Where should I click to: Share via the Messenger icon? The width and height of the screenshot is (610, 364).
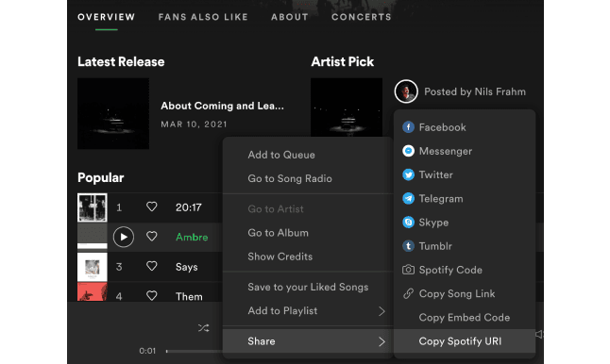408,151
